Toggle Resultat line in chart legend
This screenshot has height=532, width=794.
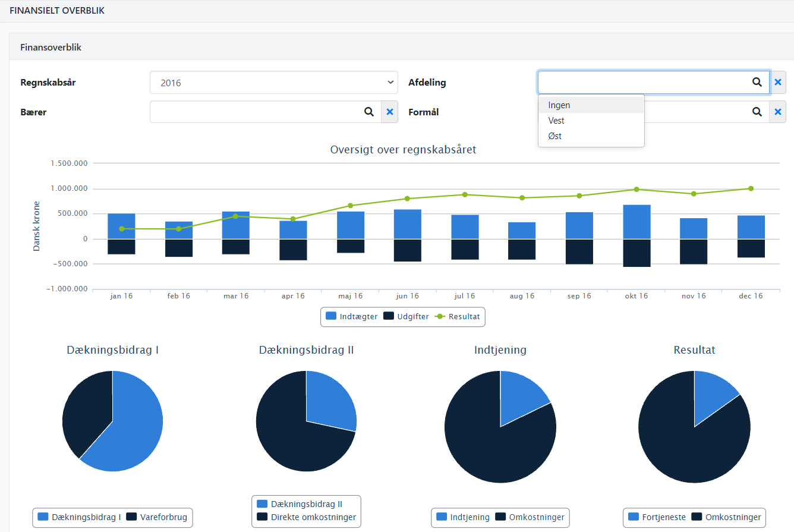point(458,317)
